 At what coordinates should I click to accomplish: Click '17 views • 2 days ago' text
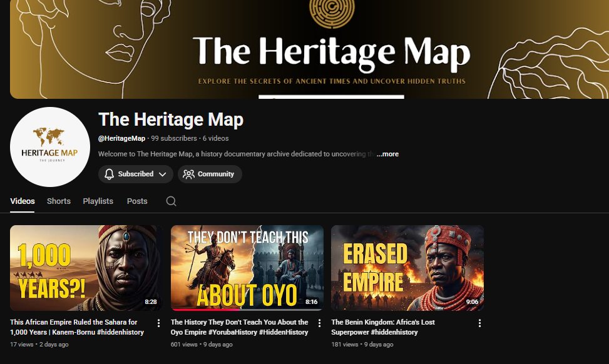tap(39, 344)
